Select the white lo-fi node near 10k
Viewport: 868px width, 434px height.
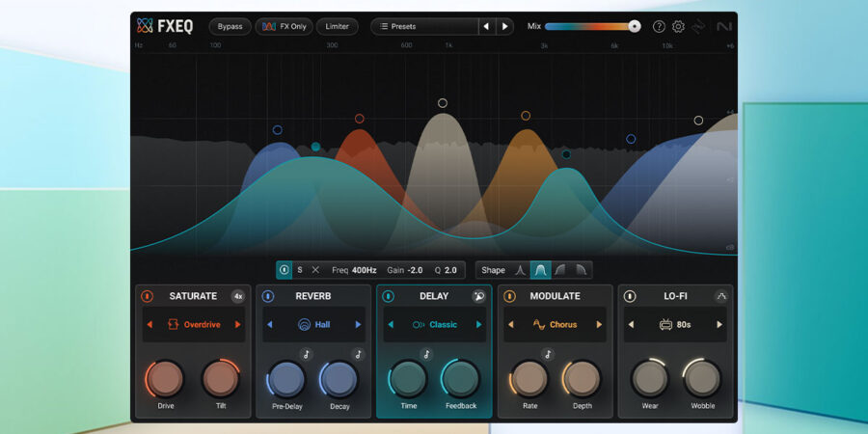coord(698,121)
